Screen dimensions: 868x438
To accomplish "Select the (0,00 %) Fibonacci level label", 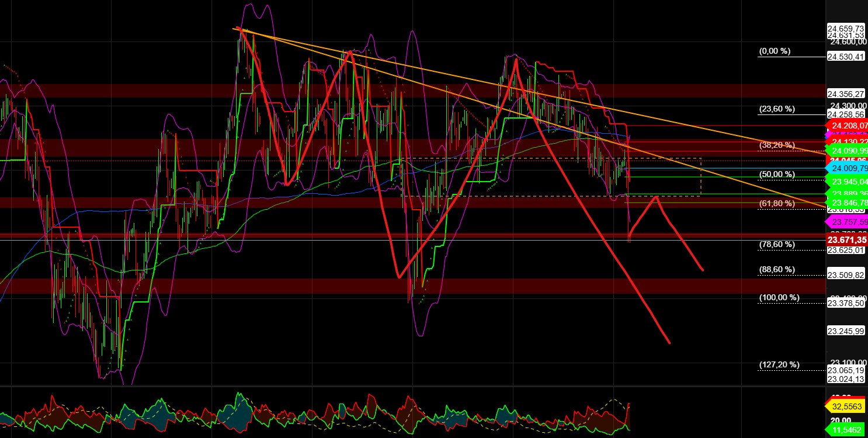I will (x=775, y=51).
